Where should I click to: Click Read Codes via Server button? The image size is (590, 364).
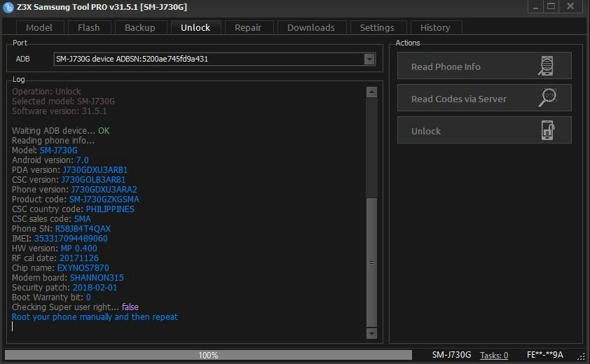484,98
